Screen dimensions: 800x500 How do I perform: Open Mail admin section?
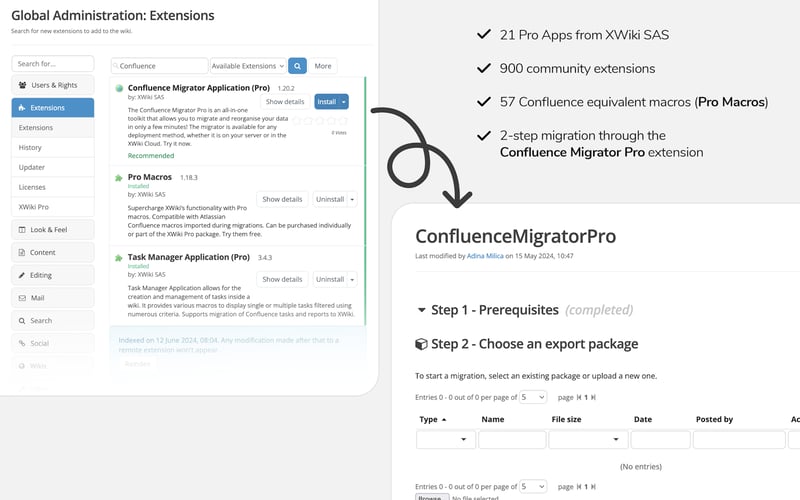[53, 298]
